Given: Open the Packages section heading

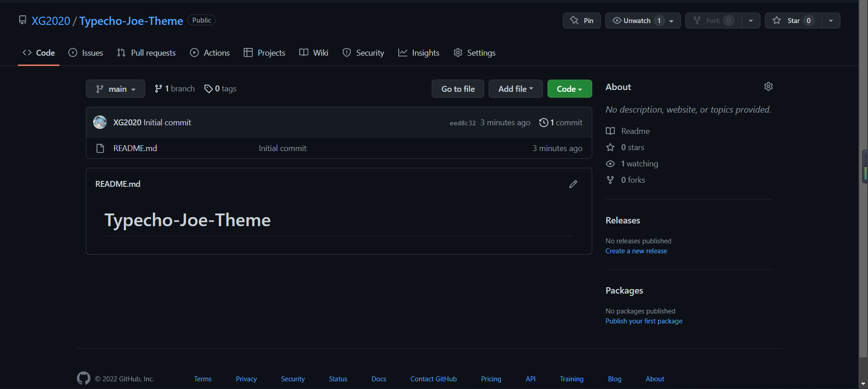Looking at the screenshot, I should 624,291.
